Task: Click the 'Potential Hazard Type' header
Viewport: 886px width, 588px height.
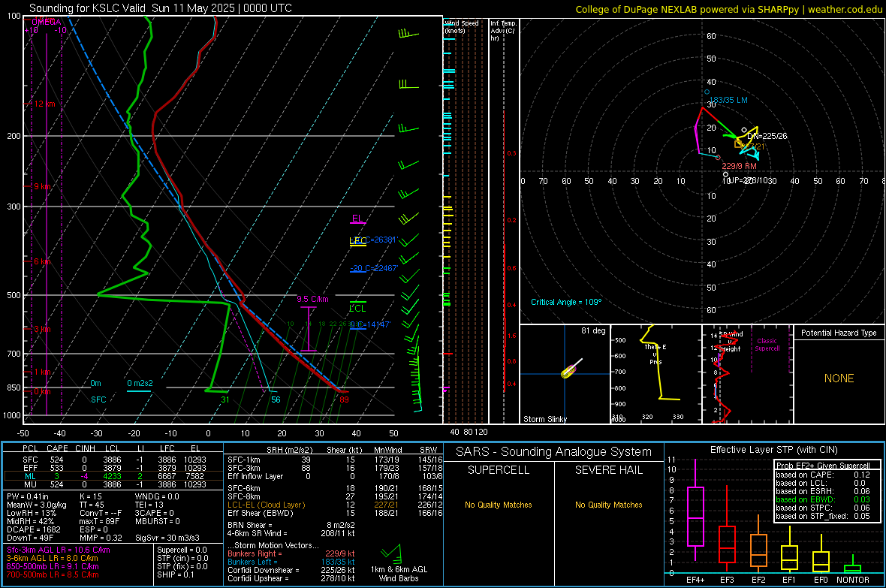Action: (x=839, y=333)
